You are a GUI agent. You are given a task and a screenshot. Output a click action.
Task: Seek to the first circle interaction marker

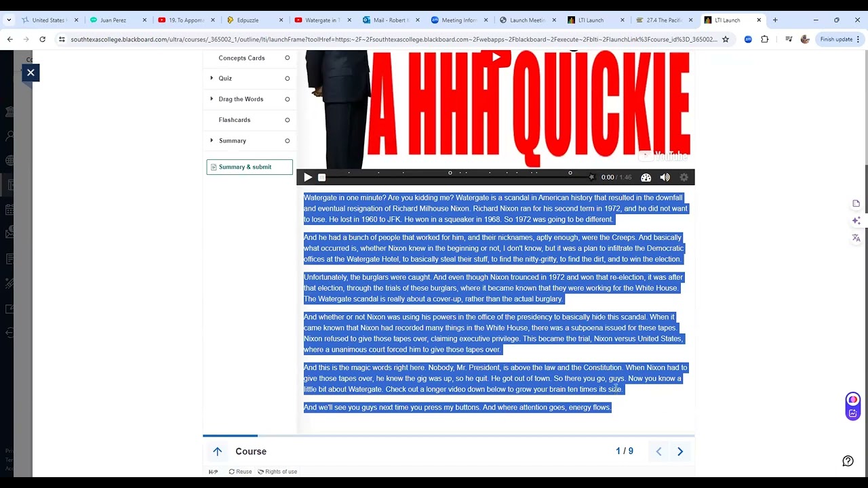[x=450, y=173]
